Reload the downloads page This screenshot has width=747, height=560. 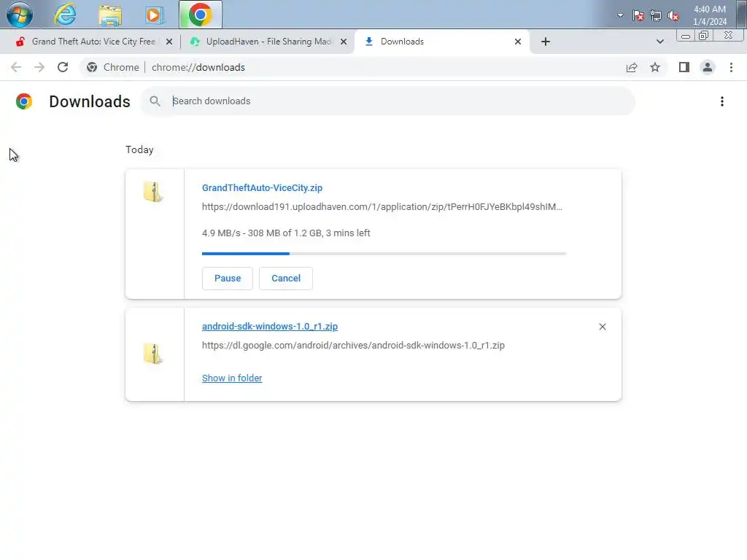(63, 67)
